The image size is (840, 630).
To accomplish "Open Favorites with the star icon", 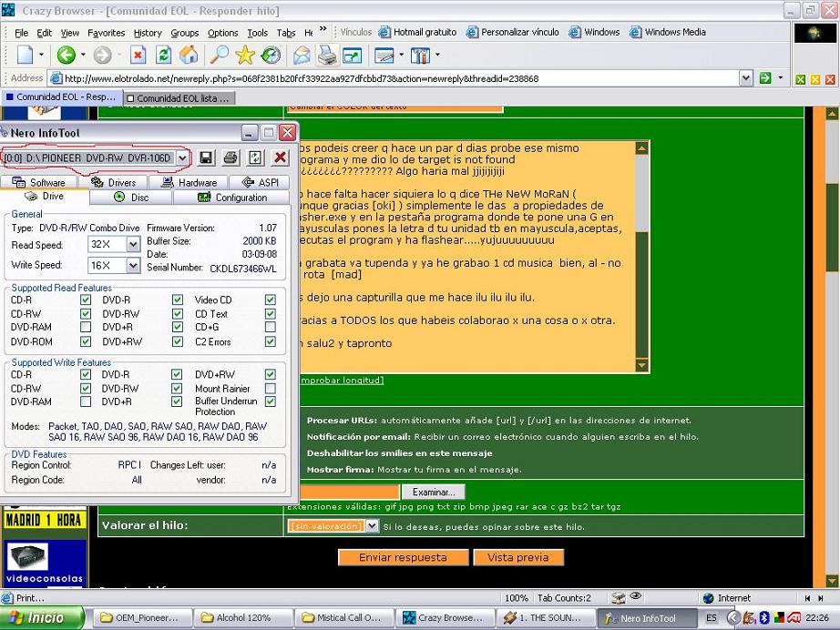I will (245, 56).
